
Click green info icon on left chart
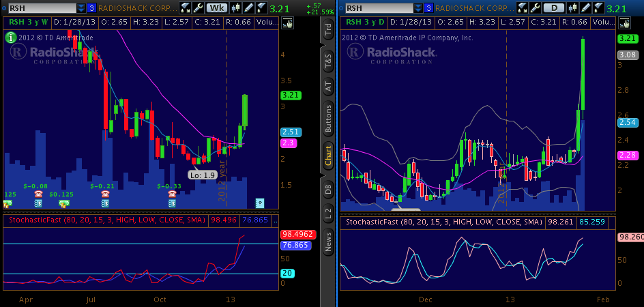click(x=11, y=38)
